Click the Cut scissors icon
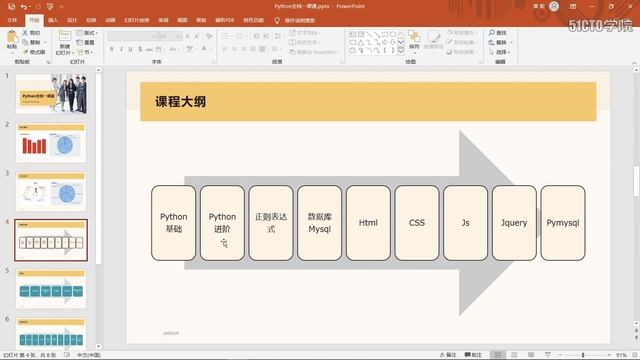This screenshot has height=360, width=640. click(x=25, y=33)
